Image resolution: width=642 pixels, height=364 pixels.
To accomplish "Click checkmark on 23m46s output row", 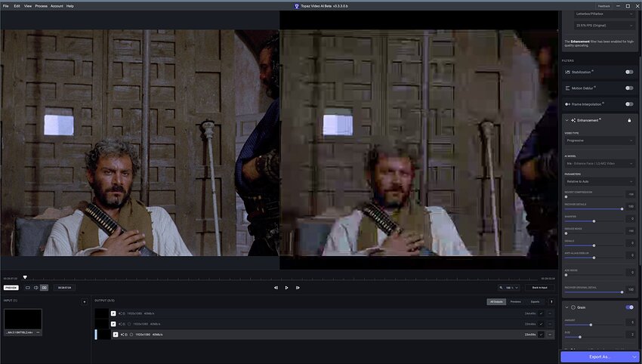I will pyautogui.click(x=541, y=324).
